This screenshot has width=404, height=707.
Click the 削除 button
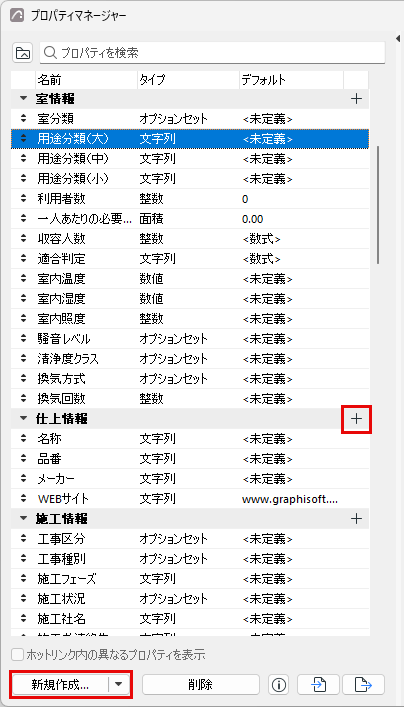point(201,684)
